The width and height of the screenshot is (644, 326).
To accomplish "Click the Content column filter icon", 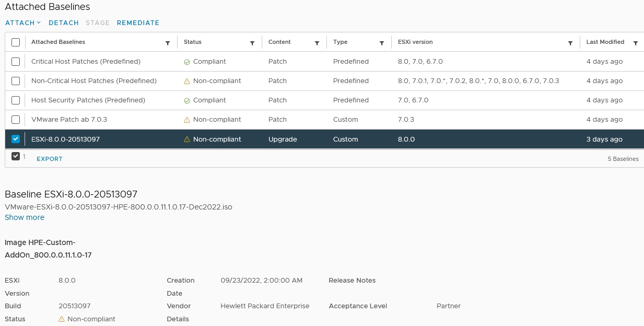I will coord(317,43).
